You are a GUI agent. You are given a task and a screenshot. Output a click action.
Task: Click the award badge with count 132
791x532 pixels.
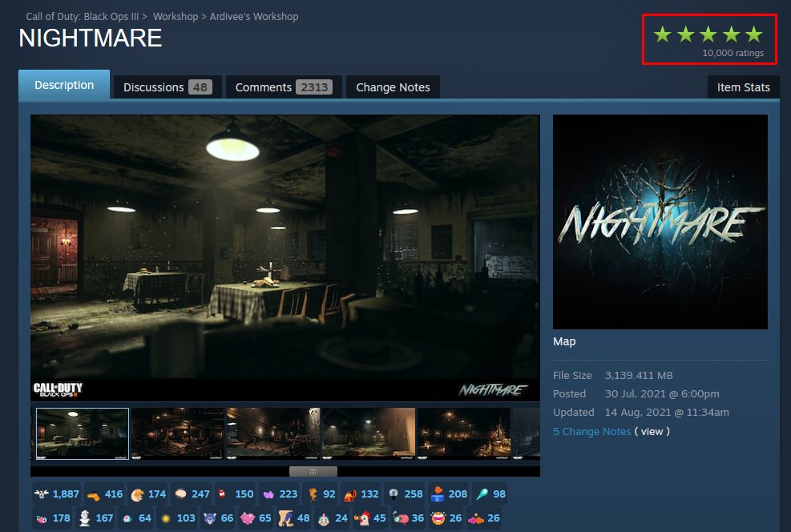pos(361,494)
